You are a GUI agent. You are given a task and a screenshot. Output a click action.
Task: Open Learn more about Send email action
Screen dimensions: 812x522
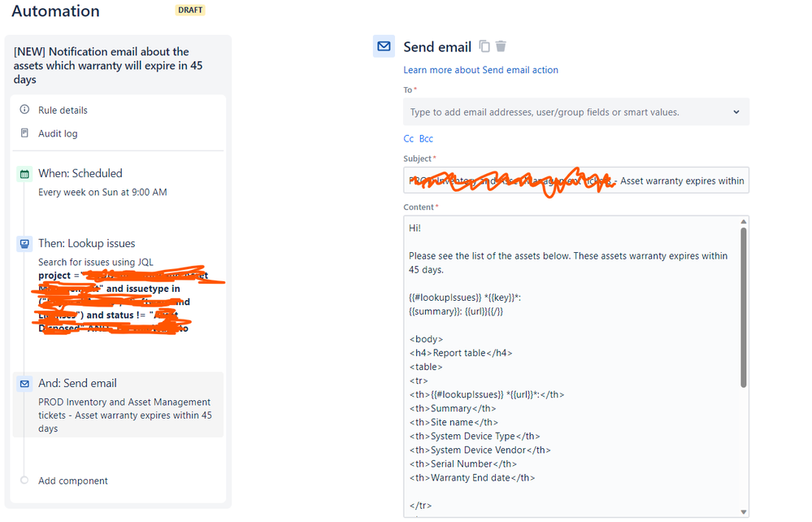click(x=481, y=70)
